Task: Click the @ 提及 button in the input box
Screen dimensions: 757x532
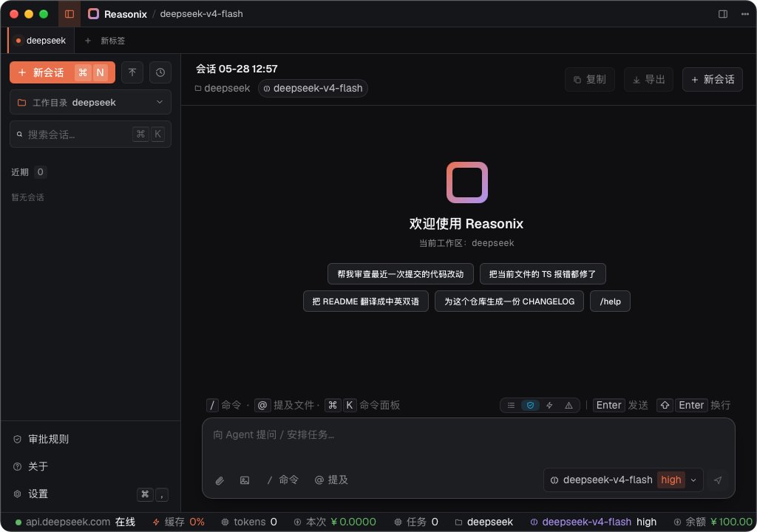Action: point(331,480)
